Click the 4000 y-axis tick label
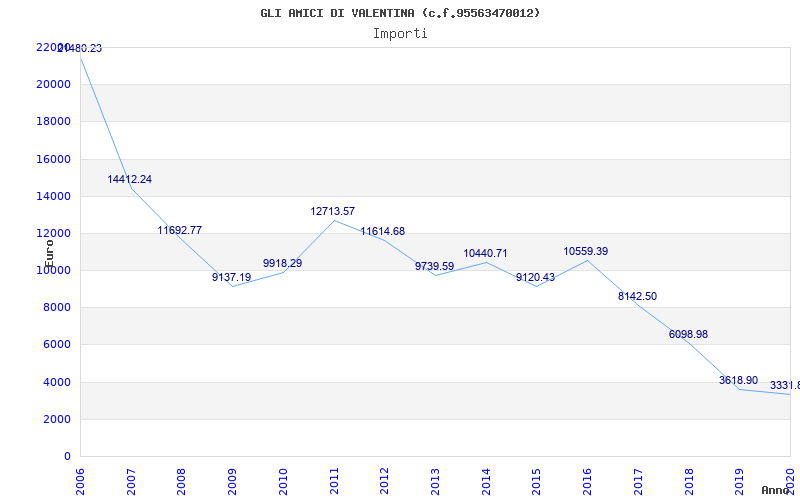800x500 pixels. [56, 382]
